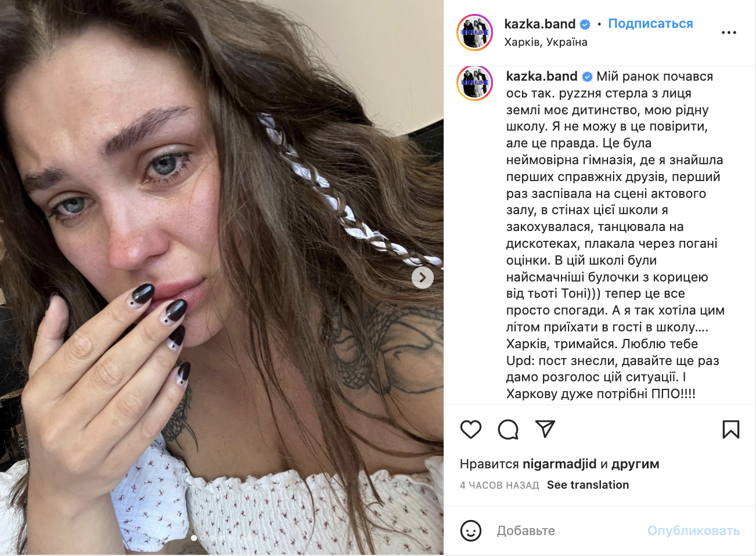Show list of others who liked
756x556 pixels.
click(635, 464)
